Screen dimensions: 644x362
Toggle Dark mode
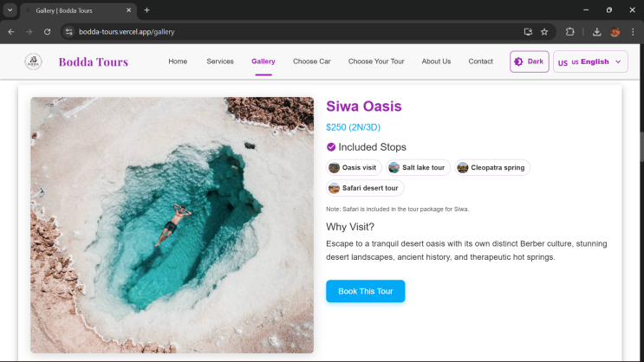pos(530,61)
